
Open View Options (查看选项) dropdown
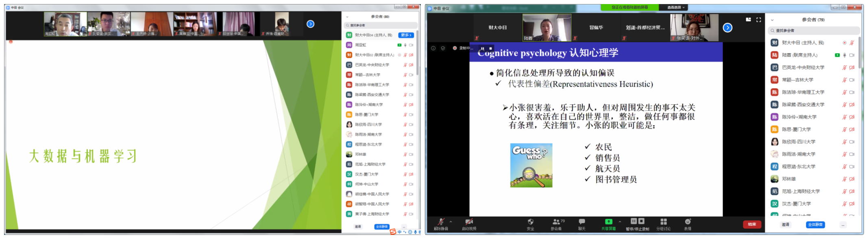676,7
